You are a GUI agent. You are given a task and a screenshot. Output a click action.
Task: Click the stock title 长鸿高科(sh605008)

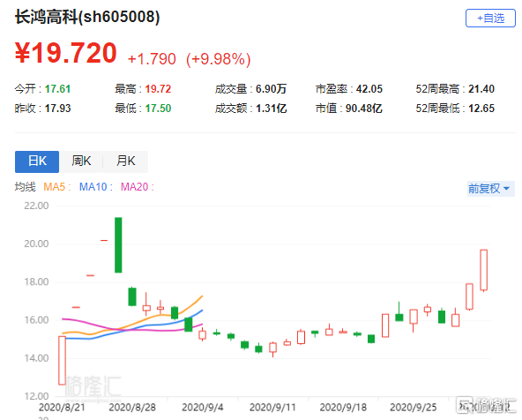click(87, 17)
